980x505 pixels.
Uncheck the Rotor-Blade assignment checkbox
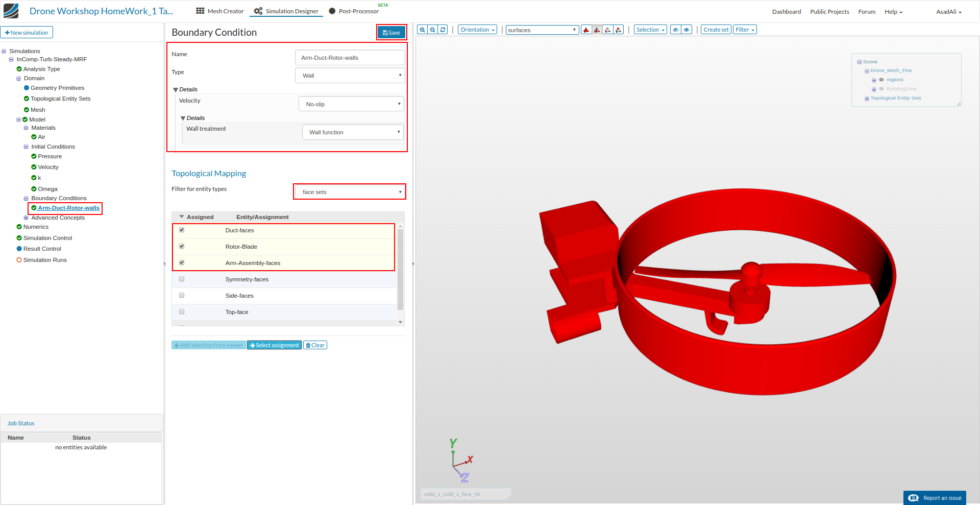pos(182,247)
